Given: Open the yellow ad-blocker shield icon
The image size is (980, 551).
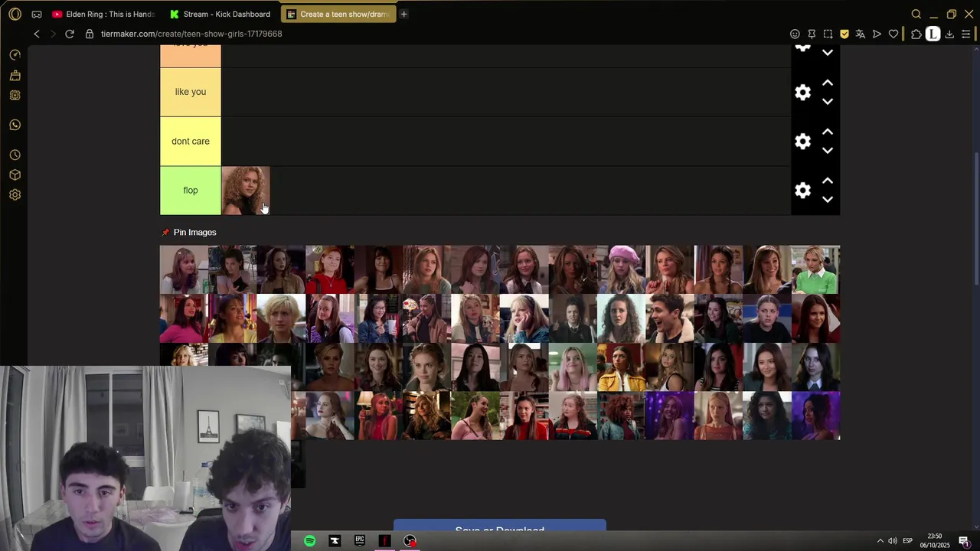Looking at the screenshot, I should [844, 34].
